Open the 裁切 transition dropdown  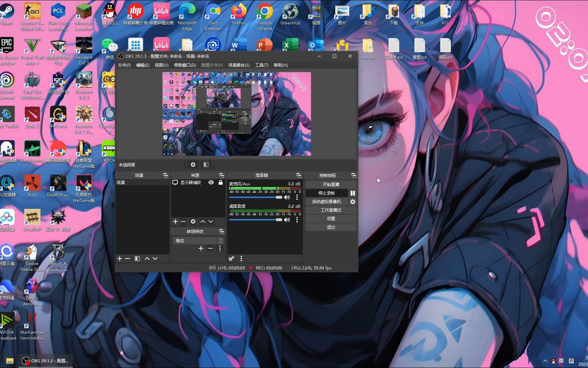[198, 241]
